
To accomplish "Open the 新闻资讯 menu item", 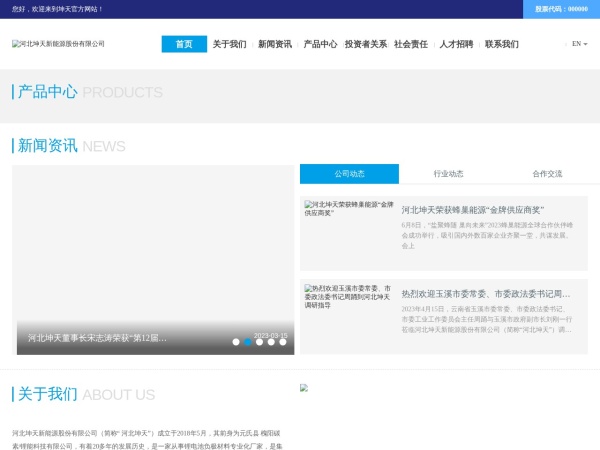I will click(275, 44).
